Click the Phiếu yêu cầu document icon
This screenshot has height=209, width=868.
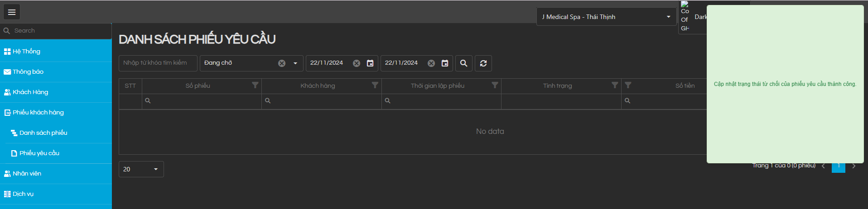coord(14,153)
